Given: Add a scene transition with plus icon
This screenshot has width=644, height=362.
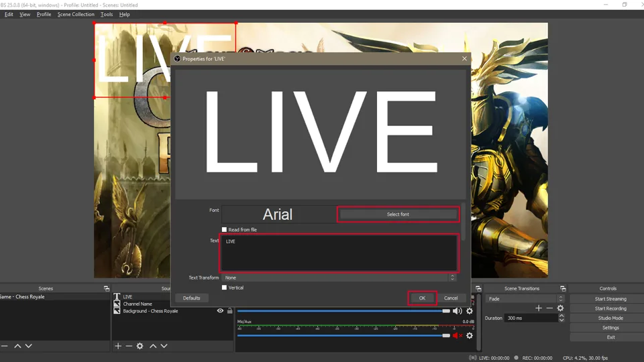Looking at the screenshot, I should 539,308.
